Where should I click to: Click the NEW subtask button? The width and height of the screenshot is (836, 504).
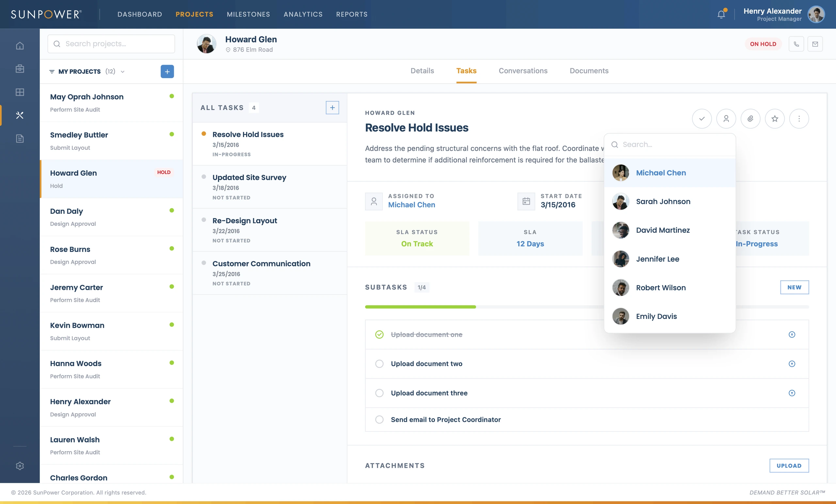pos(794,287)
